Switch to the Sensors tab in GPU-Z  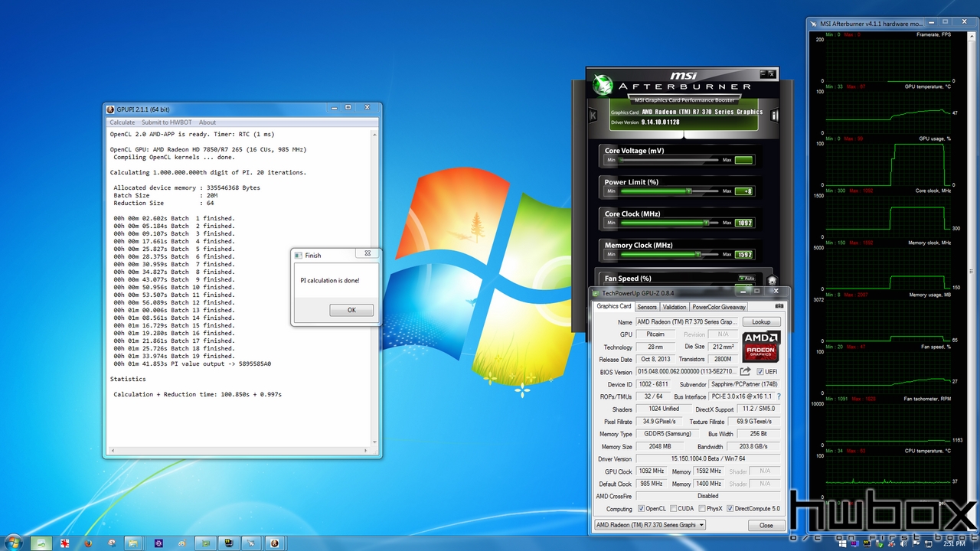pyautogui.click(x=647, y=307)
